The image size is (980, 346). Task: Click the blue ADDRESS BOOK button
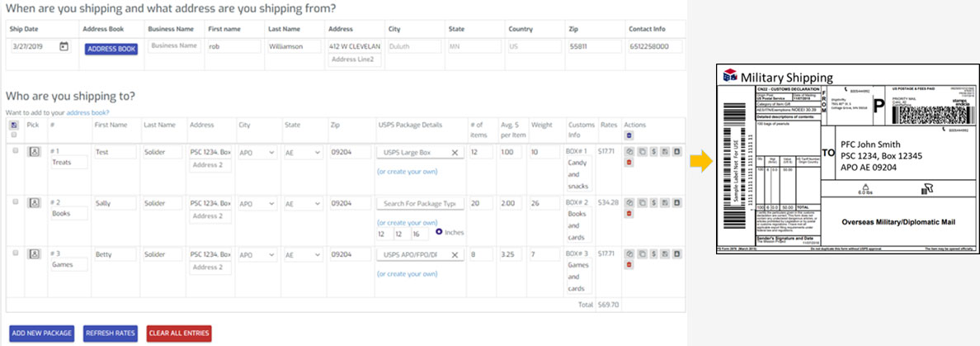click(x=111, y=49)
